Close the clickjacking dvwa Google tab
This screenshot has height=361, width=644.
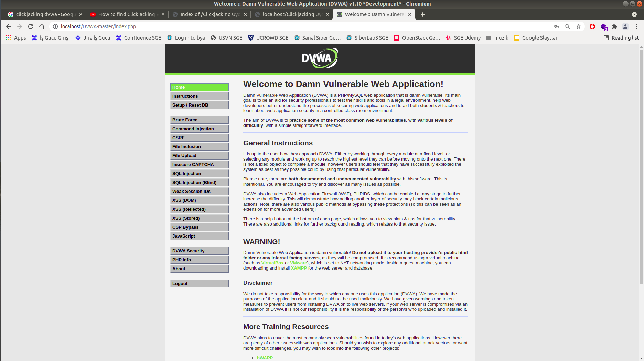(x=81, y=14)
